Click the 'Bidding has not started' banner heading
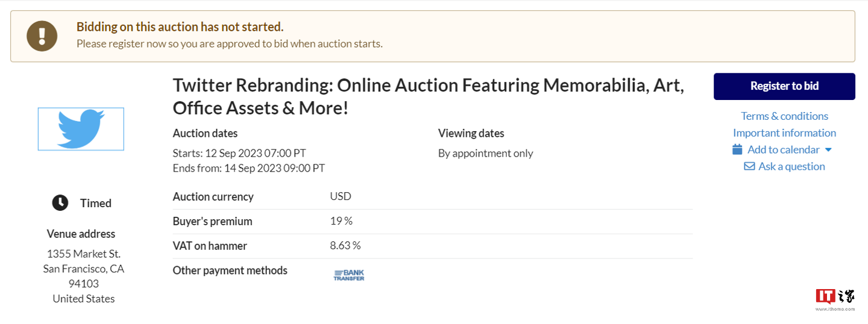This screenshot has width=868, height=324. coord(180,27)
